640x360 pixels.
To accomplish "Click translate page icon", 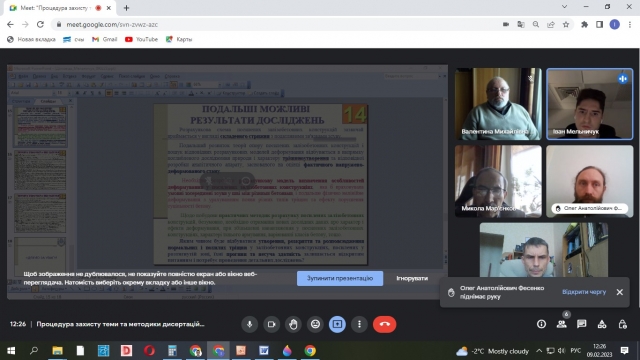I will (521, 24).
